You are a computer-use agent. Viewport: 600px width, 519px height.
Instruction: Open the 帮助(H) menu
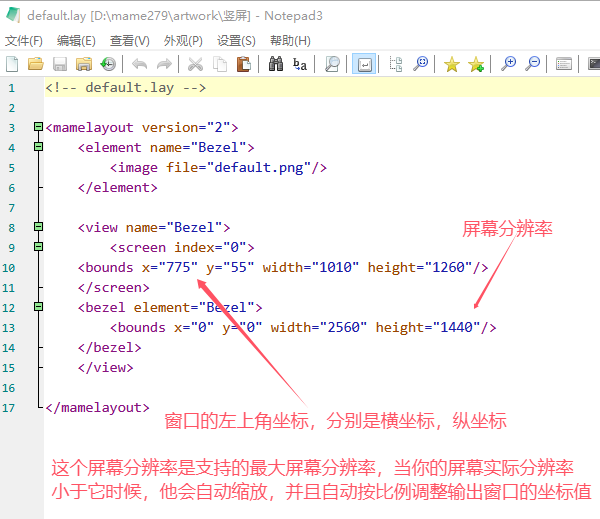[290, 41]
